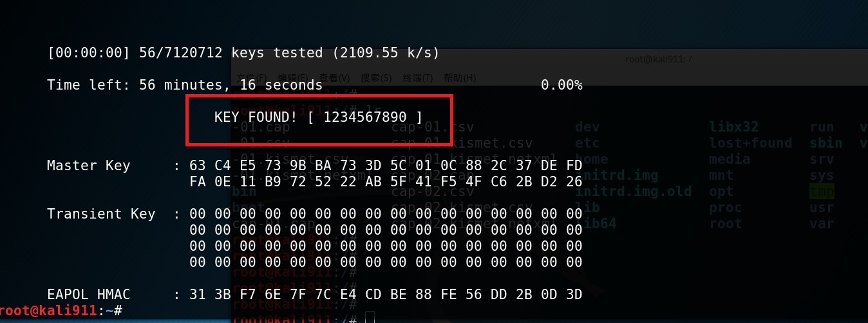The height and width of the screenshot is (323, 868).
Task: Click the libx32 directory name
Action: (734, 127)
